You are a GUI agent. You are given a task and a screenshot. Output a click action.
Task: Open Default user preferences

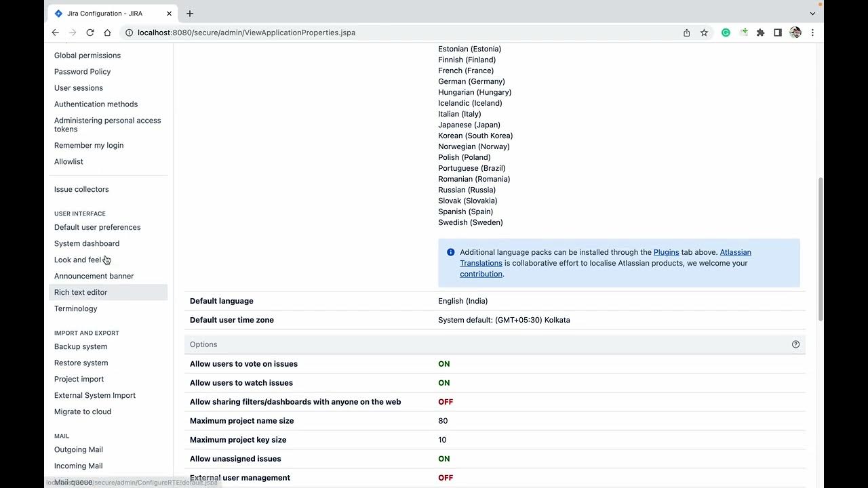coord(98,228)
